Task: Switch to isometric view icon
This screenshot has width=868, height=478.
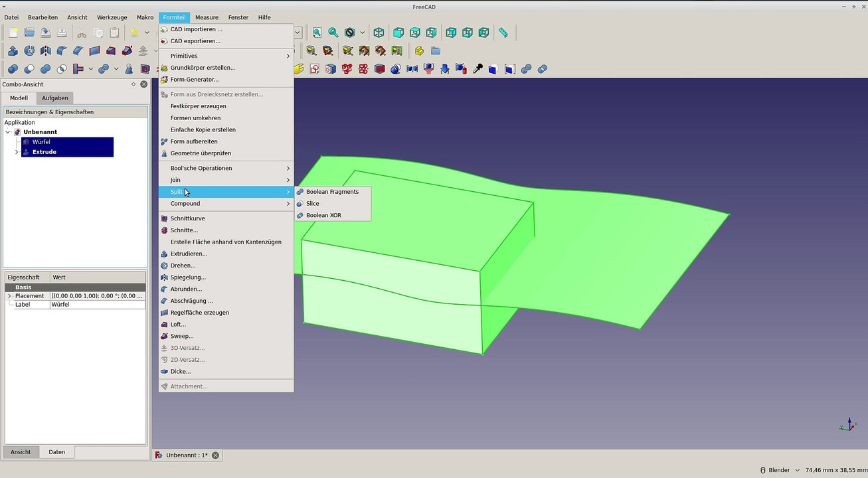Action: [379, 33]
